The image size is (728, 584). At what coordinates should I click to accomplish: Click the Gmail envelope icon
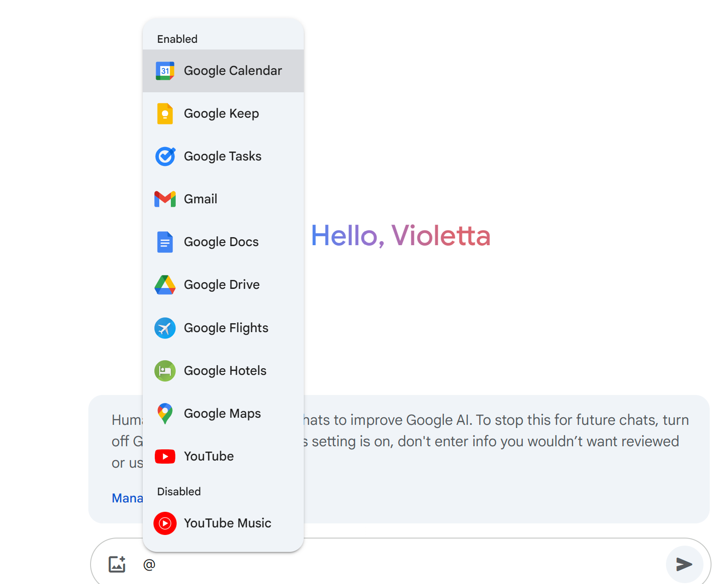pos(165,199)
